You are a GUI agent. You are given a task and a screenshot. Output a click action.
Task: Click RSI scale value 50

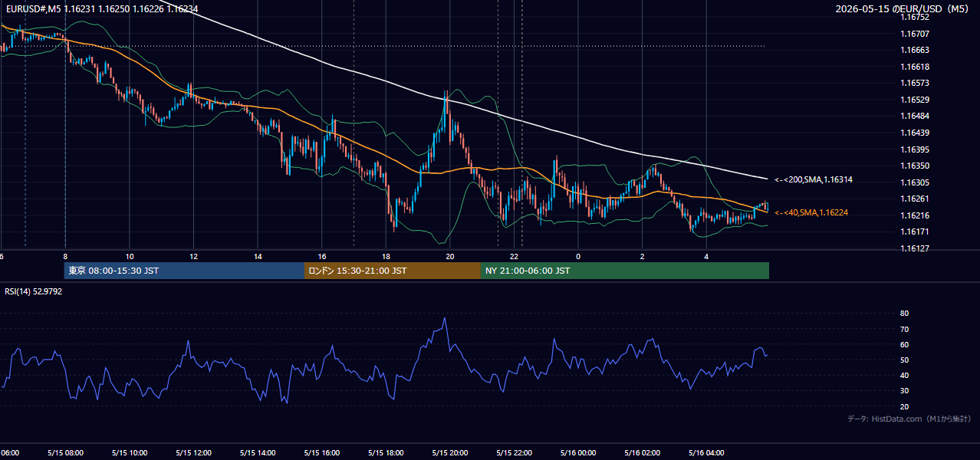pos(905,360)
